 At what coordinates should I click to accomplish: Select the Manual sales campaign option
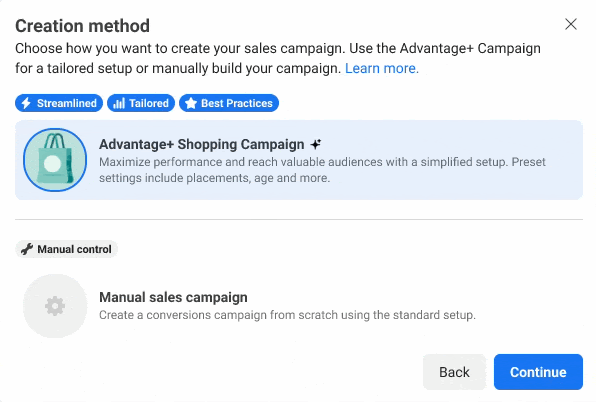pos(299,306)
